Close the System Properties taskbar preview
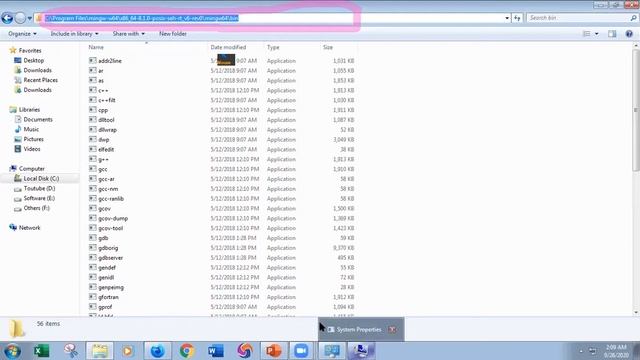The image size is (640, 360). (392, 329)
